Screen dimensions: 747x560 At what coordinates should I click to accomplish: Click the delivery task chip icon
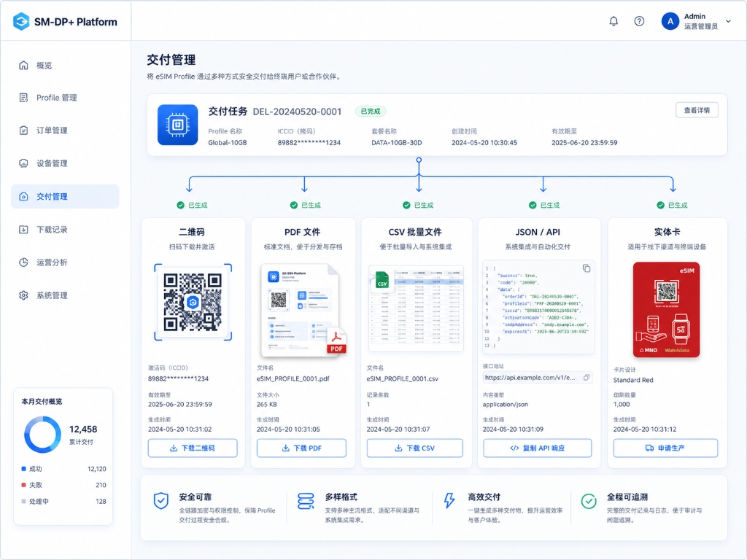pyautogui.click(x=178, y=125)
